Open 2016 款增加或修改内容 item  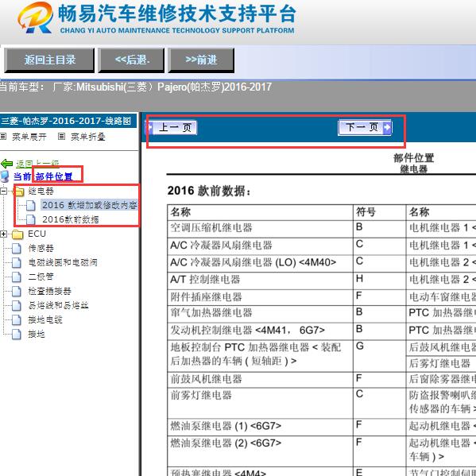pos(89,205)
